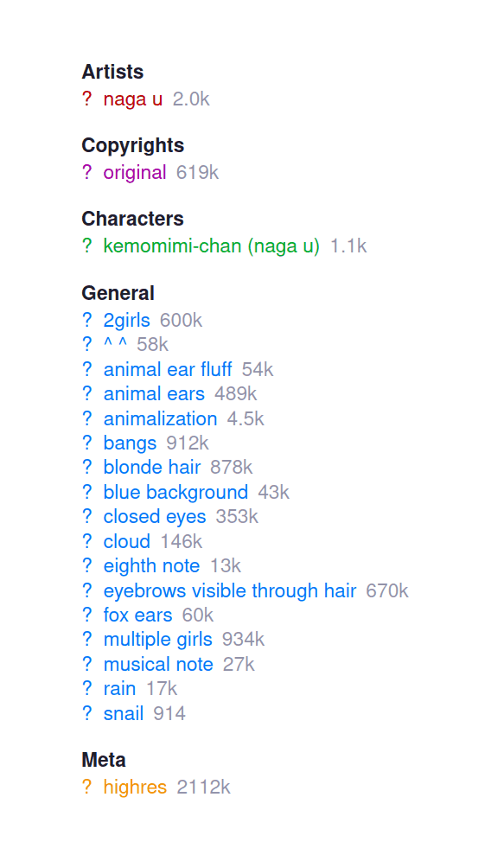Click the 600k count beside 2girls
504x861 pixels.
pyautogui.click(x=181, y=320)
